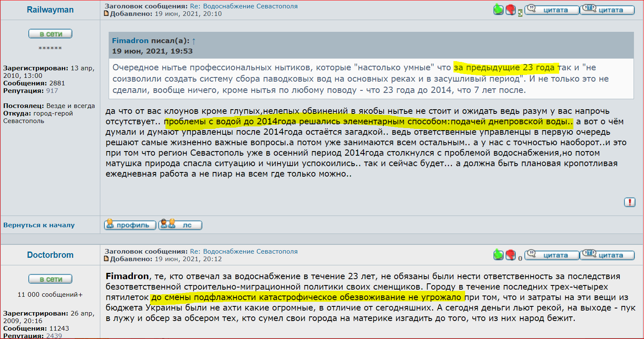Viewport: 644px width, 339px height.
Task: Click Doctorbrom's 'Зарегистрирован: 26 апр, 2009' line
Action: [x=49, y=317]
